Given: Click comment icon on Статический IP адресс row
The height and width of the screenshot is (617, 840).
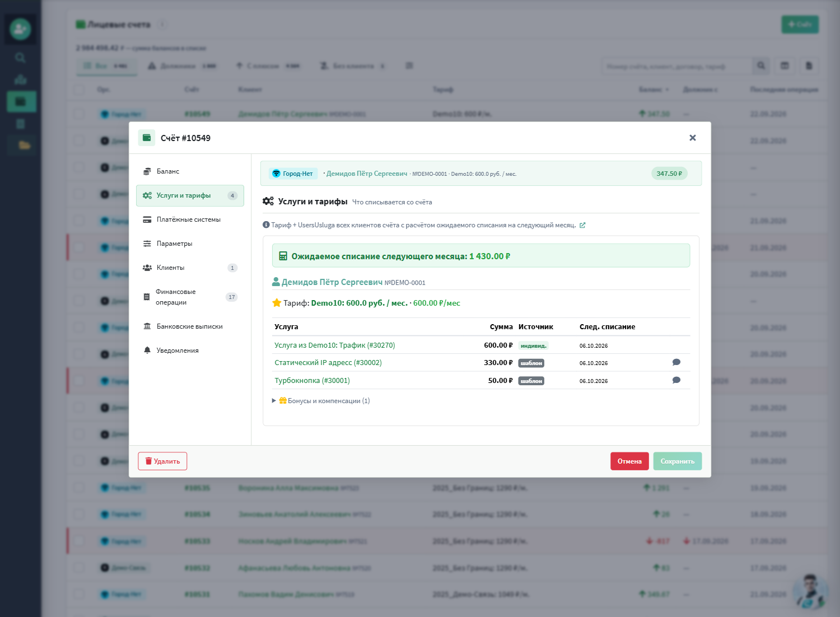Looking at the screenshot, I should tap(676, 362).
